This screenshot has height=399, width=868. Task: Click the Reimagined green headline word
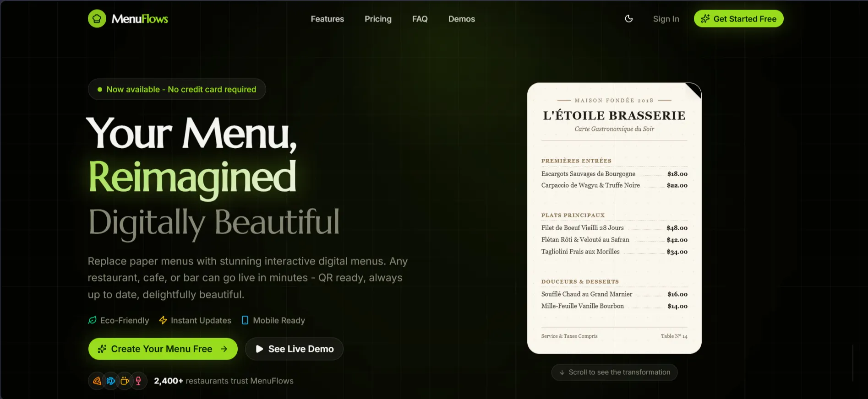[x=192, y=178]
